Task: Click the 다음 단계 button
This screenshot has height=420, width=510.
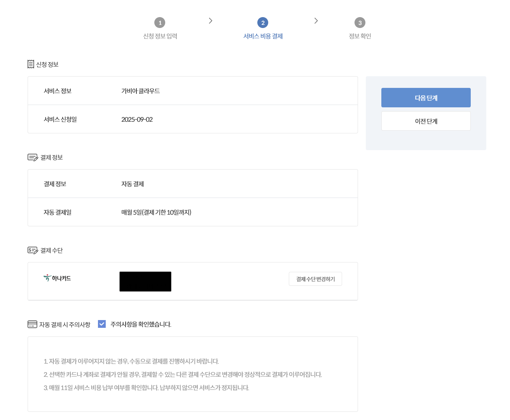Action: (x=426, y=98)
